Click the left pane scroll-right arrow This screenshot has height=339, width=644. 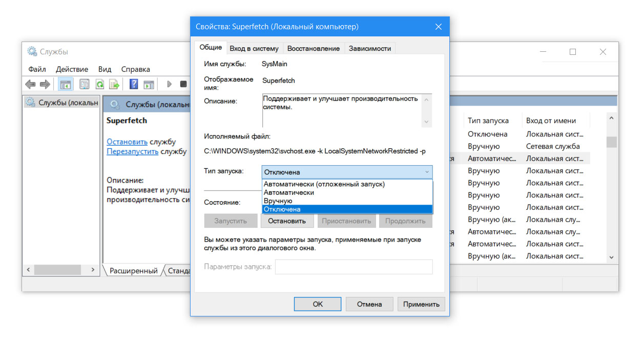point(93,270)
